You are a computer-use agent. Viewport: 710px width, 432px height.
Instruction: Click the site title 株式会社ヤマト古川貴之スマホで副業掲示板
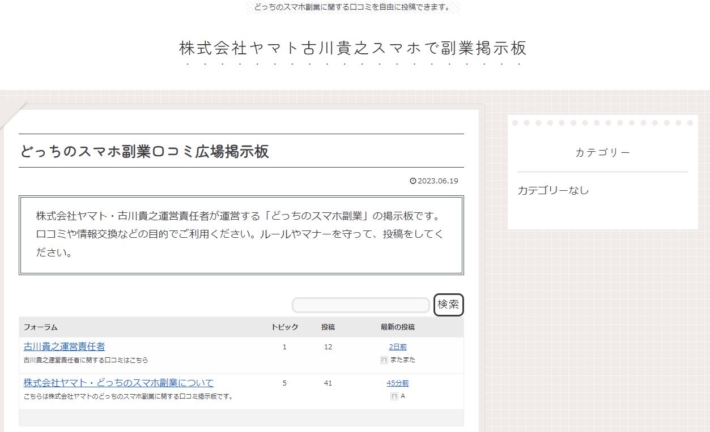click(x=353, y=48)
